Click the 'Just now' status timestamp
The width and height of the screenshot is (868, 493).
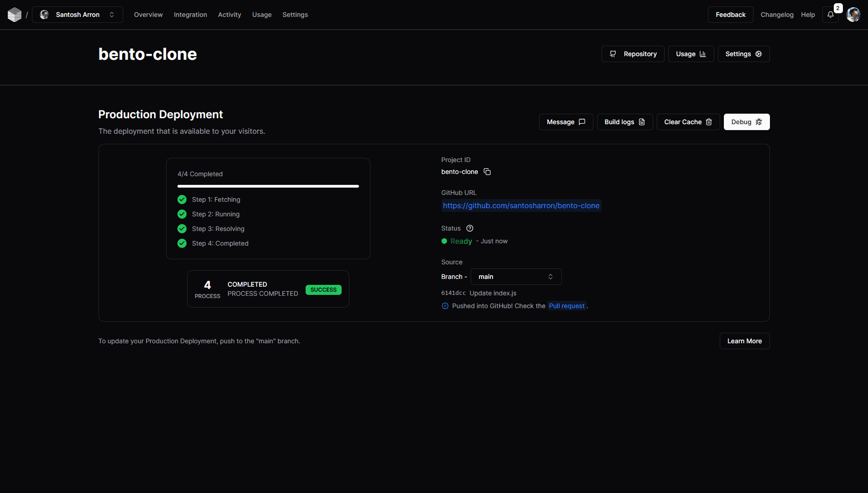pos(494,241)
